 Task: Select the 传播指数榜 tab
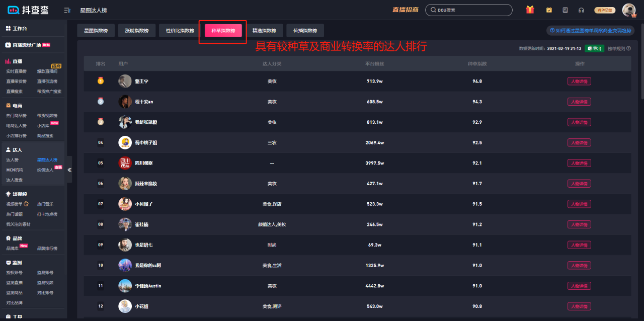pyautogui.click(x=305, y=30)
